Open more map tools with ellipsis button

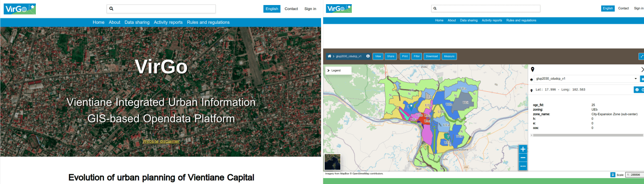point(523,166)
